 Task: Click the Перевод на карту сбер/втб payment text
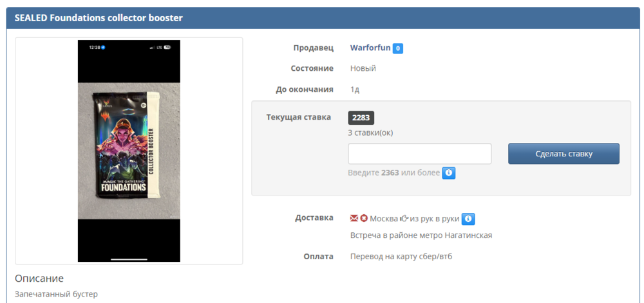[401, 257]
